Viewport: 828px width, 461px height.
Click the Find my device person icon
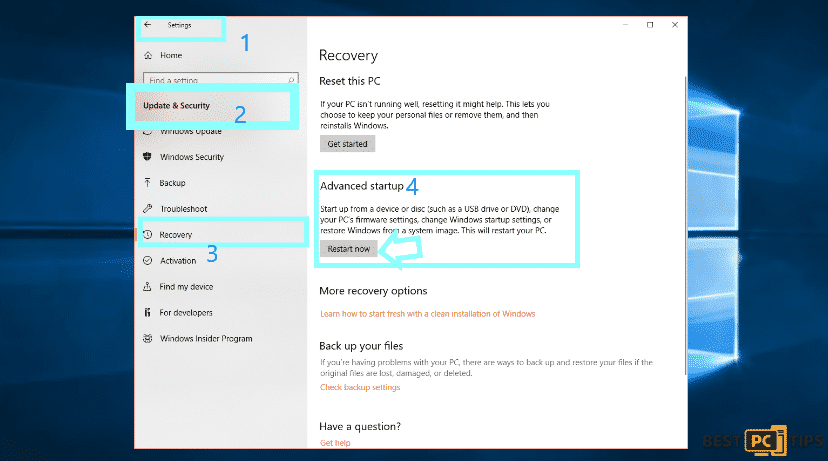147,286
